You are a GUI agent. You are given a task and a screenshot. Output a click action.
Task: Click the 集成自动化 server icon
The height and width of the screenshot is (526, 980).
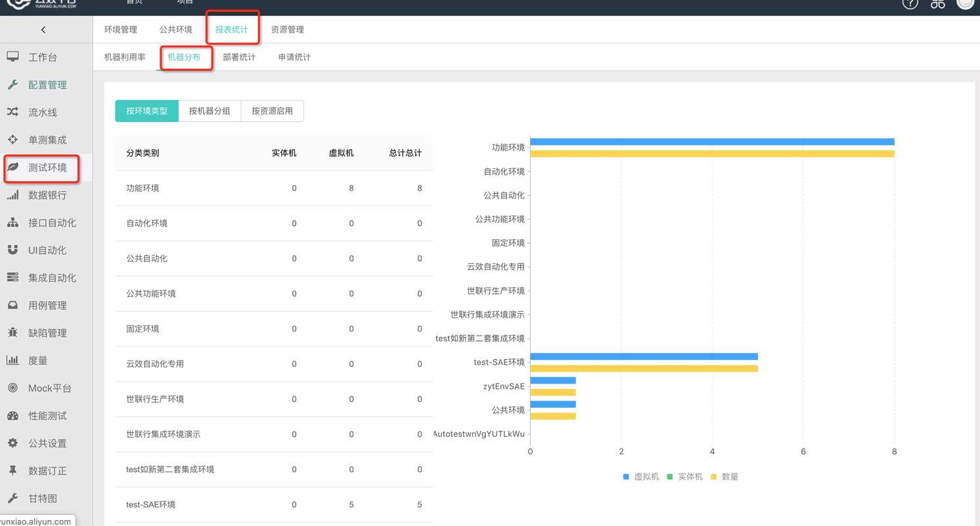12,277
